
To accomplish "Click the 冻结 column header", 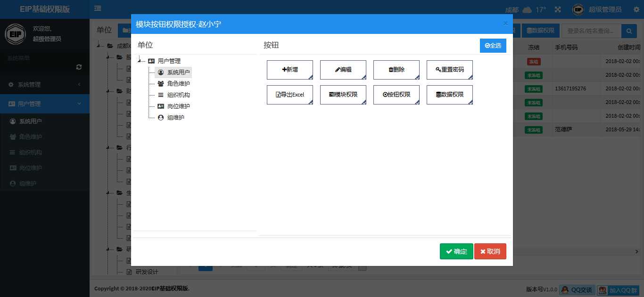I will pyautogui.click(x=534, y=48).
